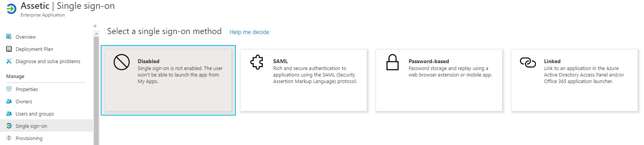Choose the Password-based sign-on card

(439, 80)
